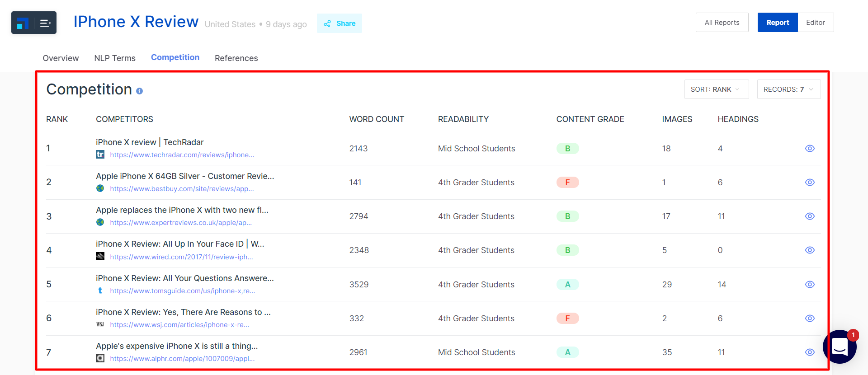Viewport: 868px width, 375px height.
Task: Select the Competition tab
Action: [x=175, y=57]
